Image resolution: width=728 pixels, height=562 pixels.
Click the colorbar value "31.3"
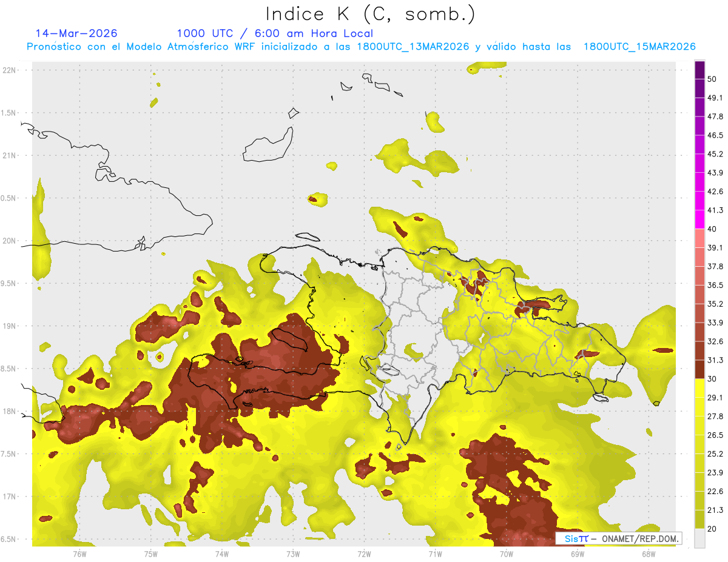pyautogui.click(x=715, y=360)
